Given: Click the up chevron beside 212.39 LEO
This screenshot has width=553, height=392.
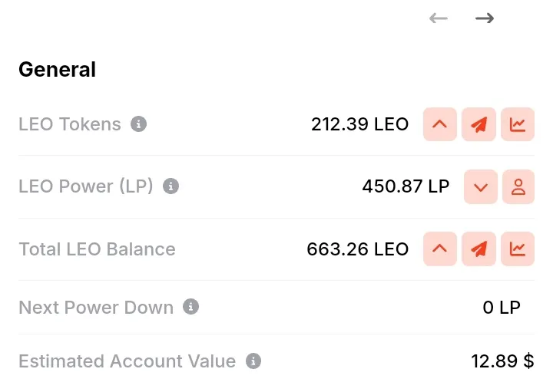Looking at the screenshot, I should pyautogui.click(x=440, y=124).
